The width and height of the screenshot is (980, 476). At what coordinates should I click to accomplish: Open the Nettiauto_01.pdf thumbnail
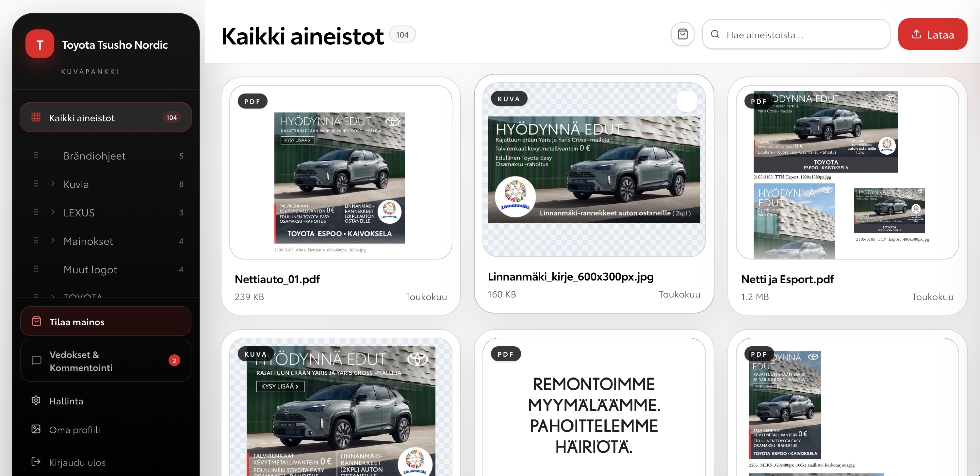[x=340, y=173]
